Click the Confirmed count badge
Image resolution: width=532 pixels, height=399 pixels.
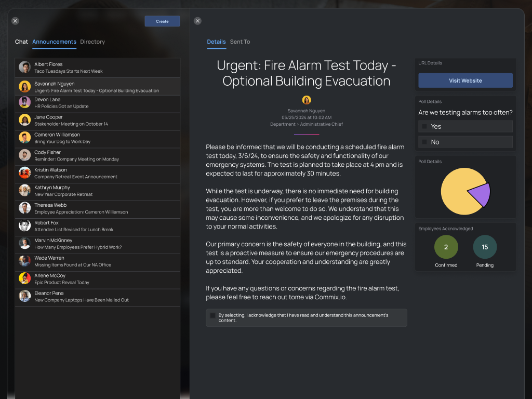coord(446,247)
